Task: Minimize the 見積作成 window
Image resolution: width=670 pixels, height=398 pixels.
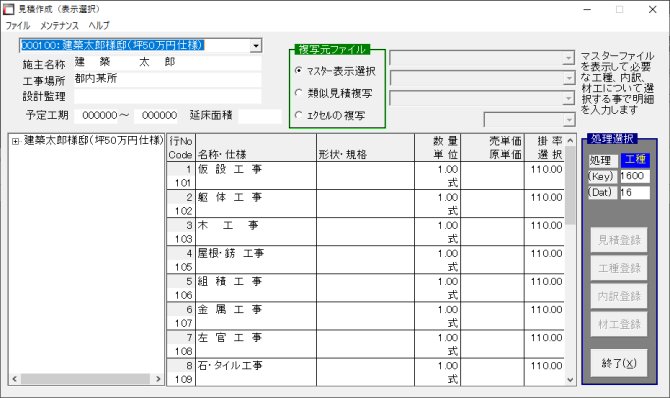Action: pyautogui.click(x=588, y=9)
